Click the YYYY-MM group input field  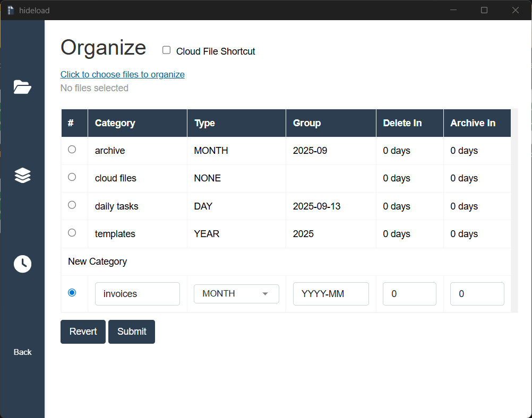[x=330, y=293]
